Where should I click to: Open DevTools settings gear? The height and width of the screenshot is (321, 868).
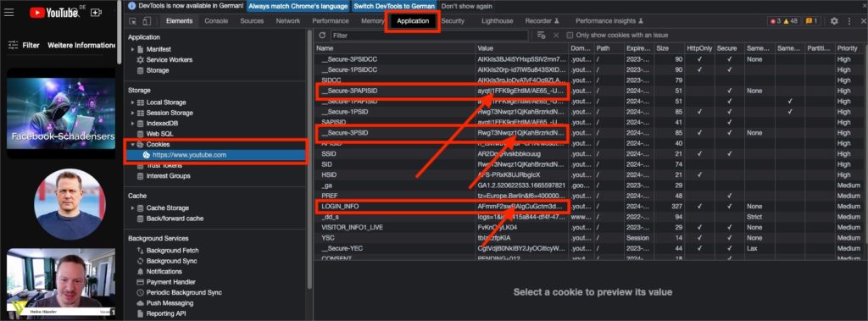click(834, 21)
